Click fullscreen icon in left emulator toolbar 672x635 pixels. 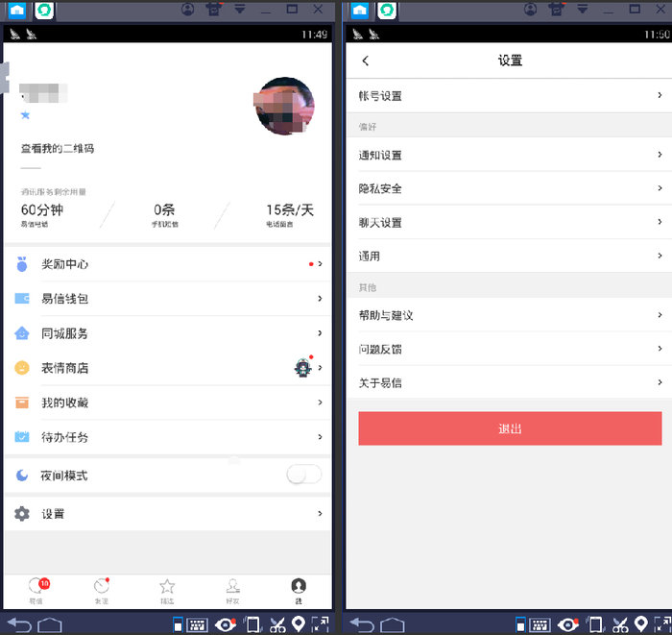320,624
